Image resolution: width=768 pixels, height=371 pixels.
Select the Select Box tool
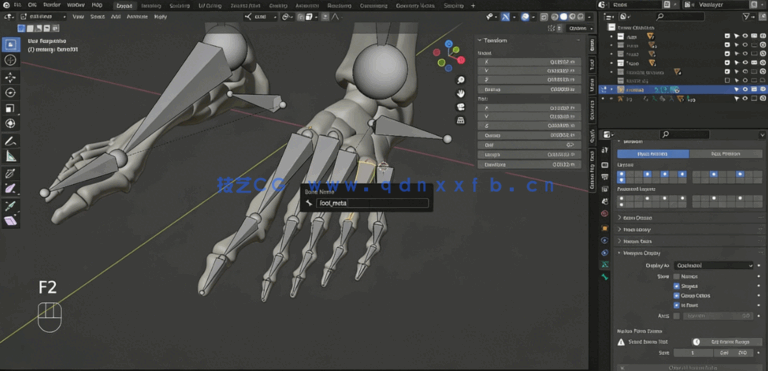pyautogui.click(x=11, y=45)
